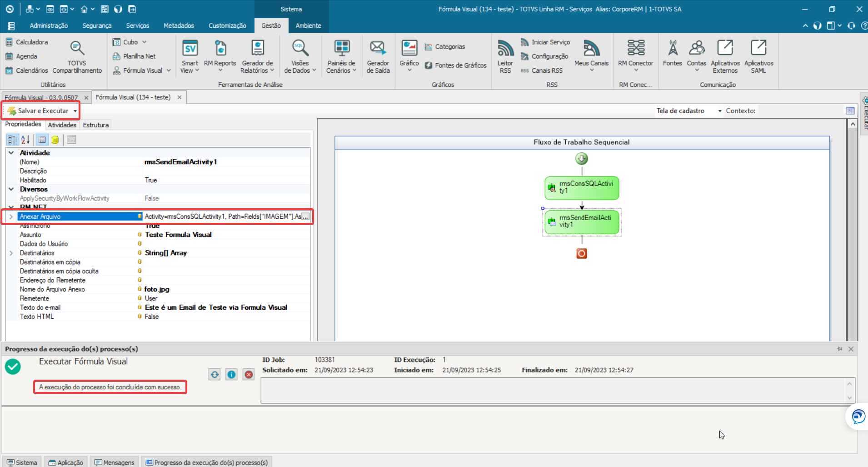
Task: Click Salvar e Executar button
Action: click(38, 111)
